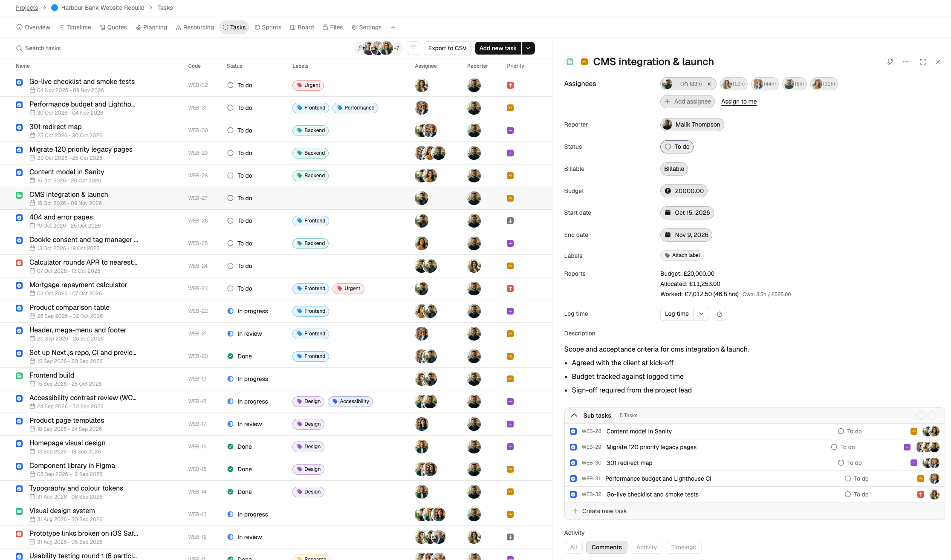Image resolution: width=951 pixels, height=560 pixels.
Task: Click the checkbox icon of WEB-28 subtask
Action: tap(573, 431)
